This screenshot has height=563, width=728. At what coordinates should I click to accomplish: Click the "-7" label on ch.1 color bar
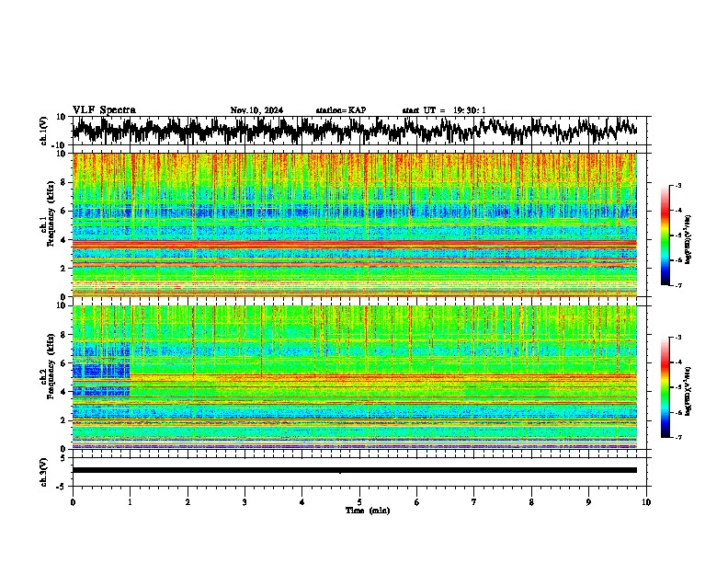point(678,285)
